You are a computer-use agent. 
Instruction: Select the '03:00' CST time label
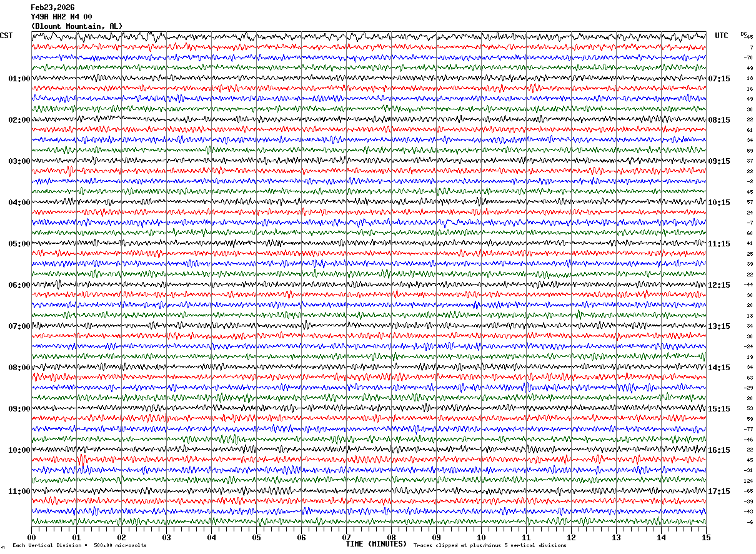point(19,161)
